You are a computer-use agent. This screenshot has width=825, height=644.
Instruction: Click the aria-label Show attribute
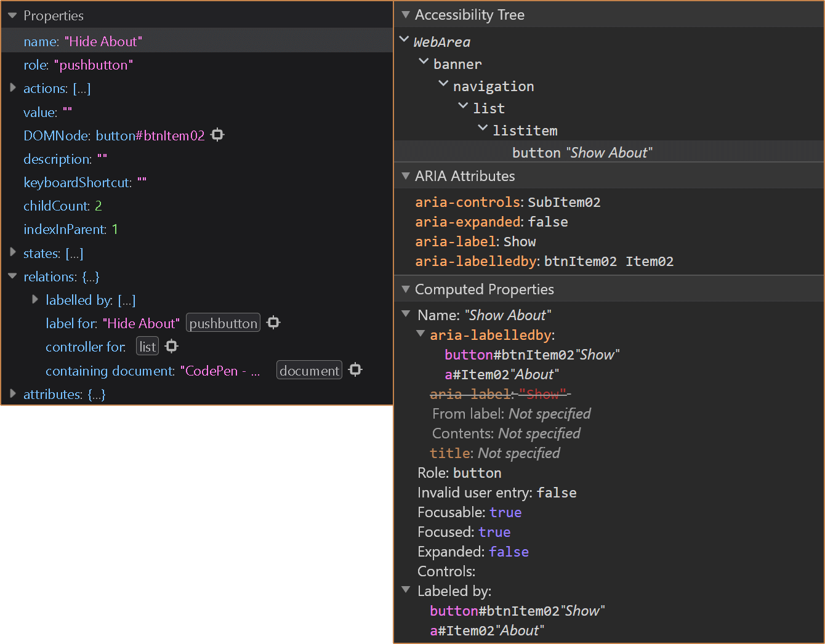click(x=475, y=241)
